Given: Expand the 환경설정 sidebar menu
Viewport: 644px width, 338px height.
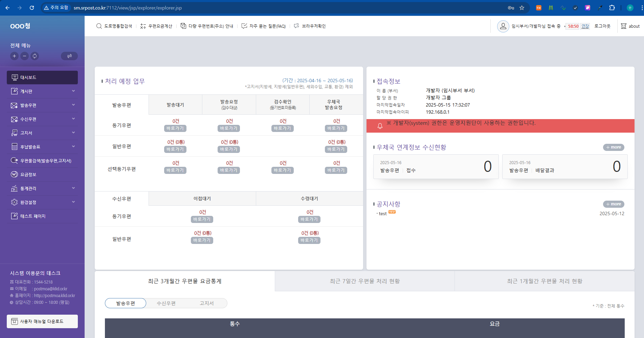Looking at the screenshot, I should click(73, 202).
